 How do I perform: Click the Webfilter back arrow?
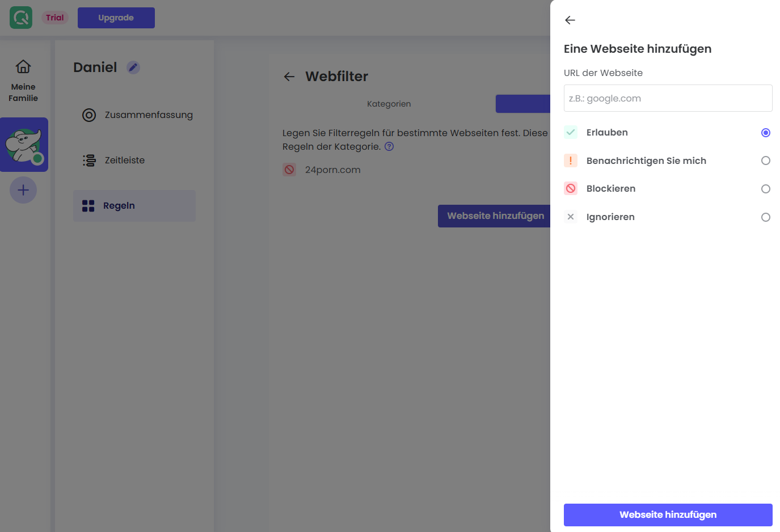coord(289,77)
